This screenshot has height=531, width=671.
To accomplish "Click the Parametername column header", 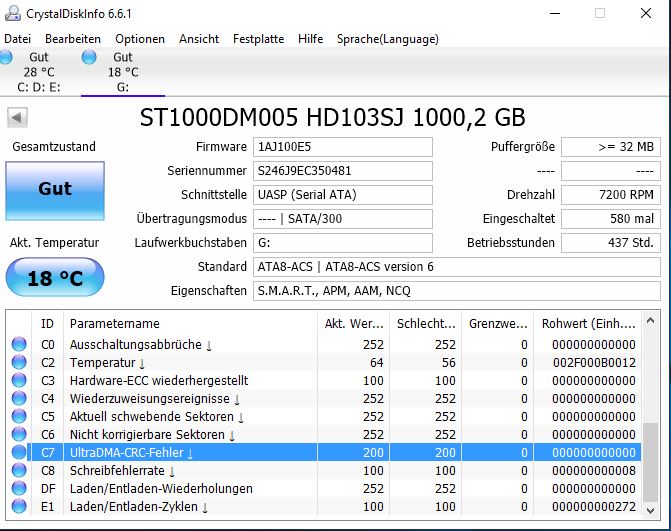I will [190, 323].
